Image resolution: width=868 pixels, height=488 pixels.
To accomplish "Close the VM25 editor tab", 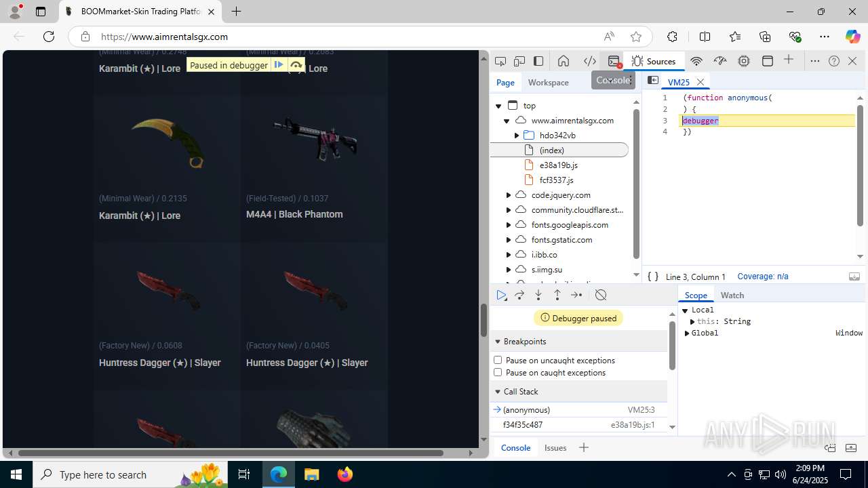I will [x=701, y=82].
